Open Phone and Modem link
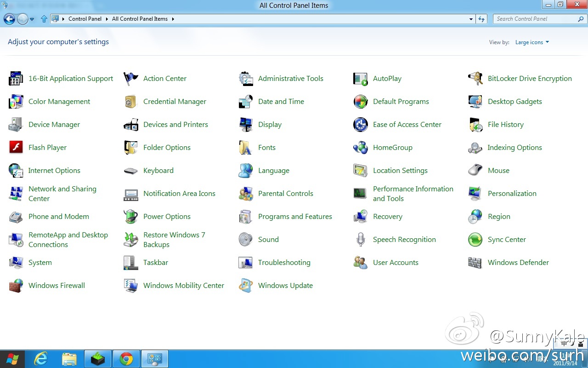The width and height of the screenshot is (588, 368). 59,217
